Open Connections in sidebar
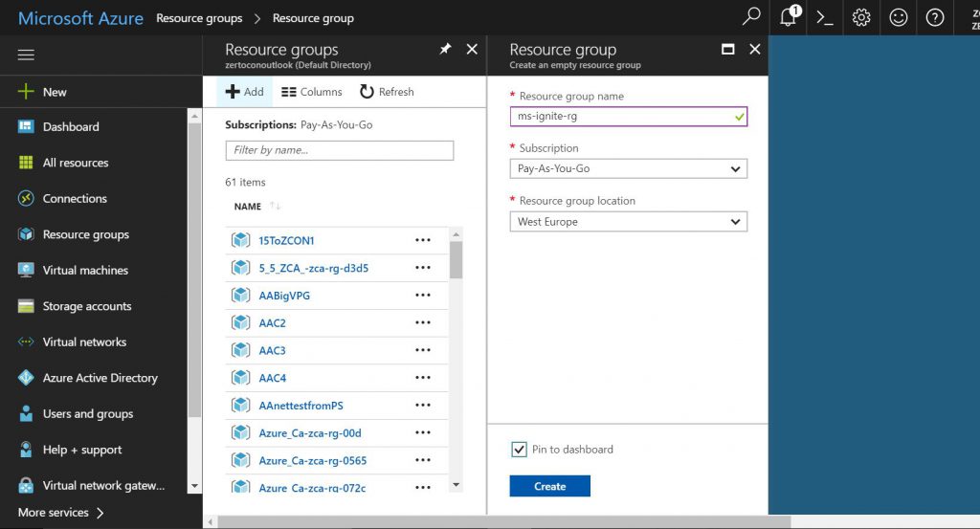Viewport: 980px width, 529px height. (x=75, y=199)
